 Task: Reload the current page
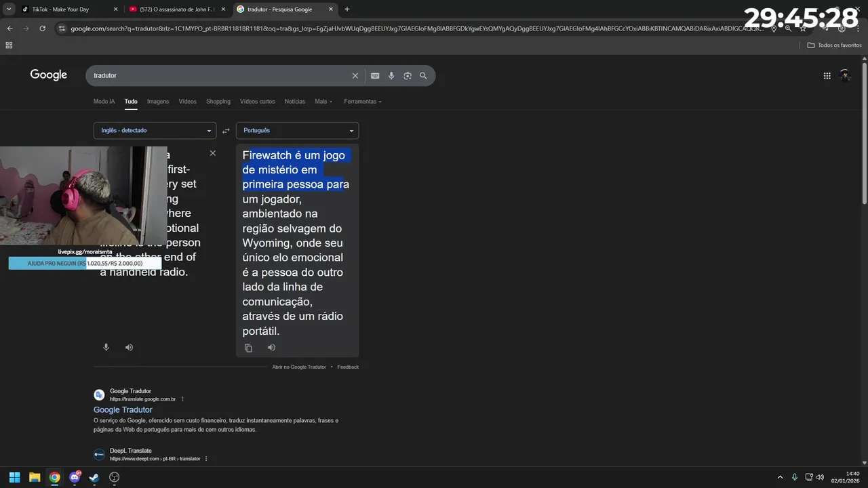[42, 28]
